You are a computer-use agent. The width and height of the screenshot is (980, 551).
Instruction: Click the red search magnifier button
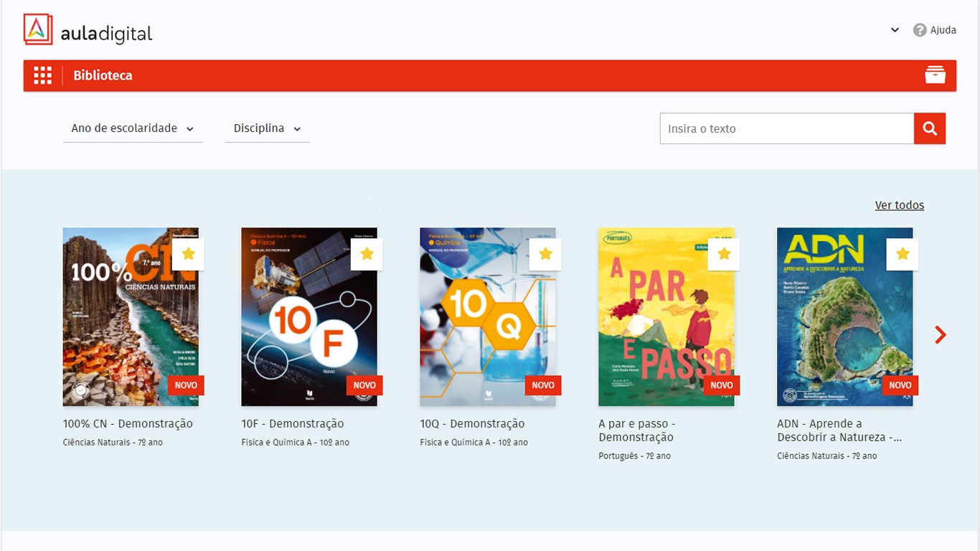tap(930, 128)
